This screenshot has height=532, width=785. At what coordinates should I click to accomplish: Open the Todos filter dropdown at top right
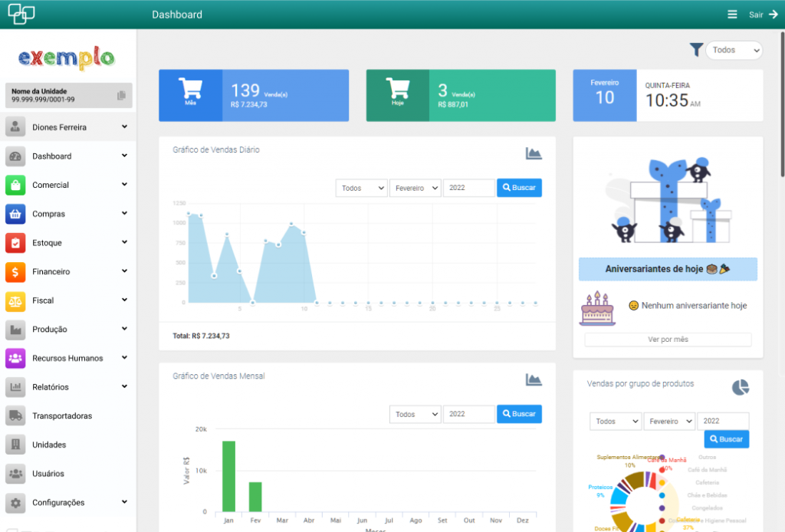tap(734, 50)
